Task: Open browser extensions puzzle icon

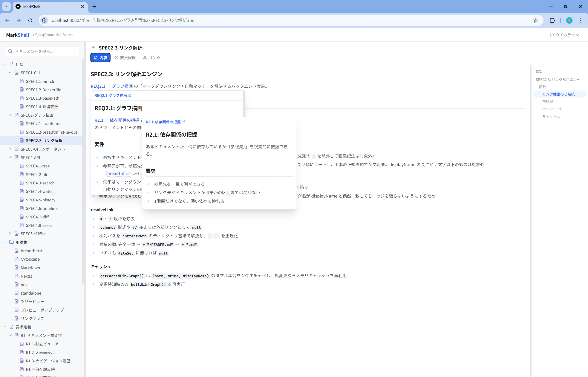Action: [x=552, y=20]
